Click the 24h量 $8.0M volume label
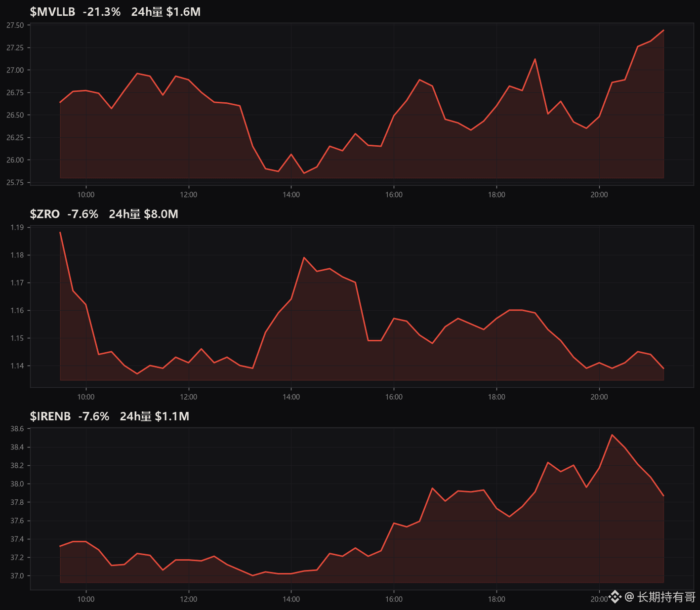Image resolution: width=700 pixels, height=610 pixels. [144, 214]
